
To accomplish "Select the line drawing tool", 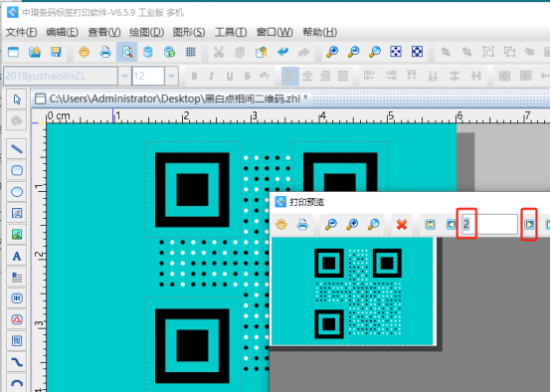I will click(17, 149).
